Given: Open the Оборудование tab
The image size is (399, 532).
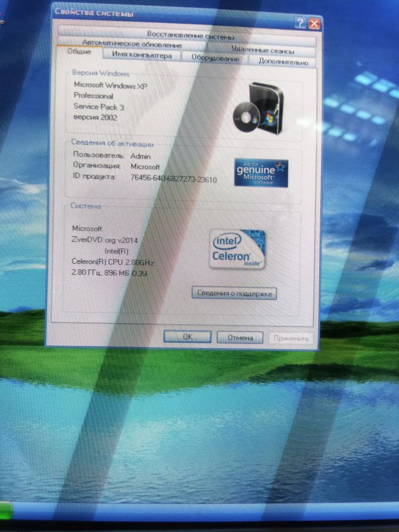Looking at the screenshot, I should pos(215,58).
